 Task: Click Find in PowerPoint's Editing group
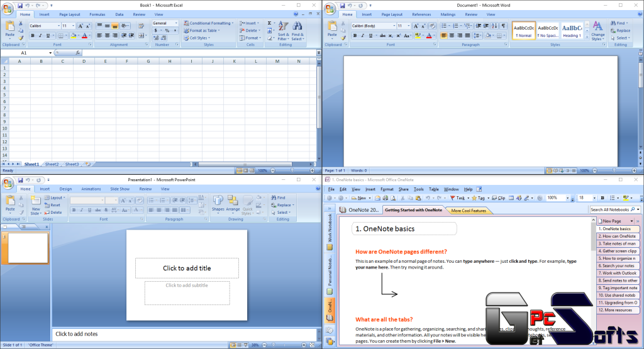coord(278,198)
